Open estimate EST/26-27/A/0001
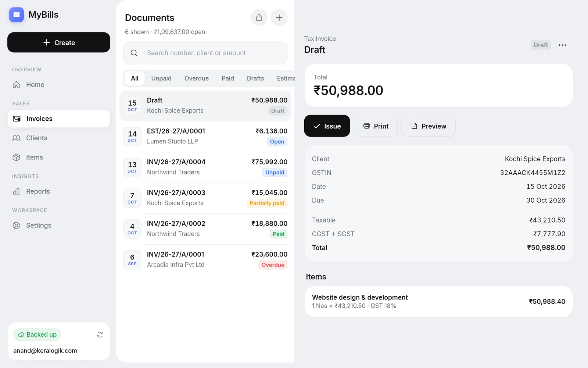The height and width of the screenshot is (368, 588). point(205,137)
